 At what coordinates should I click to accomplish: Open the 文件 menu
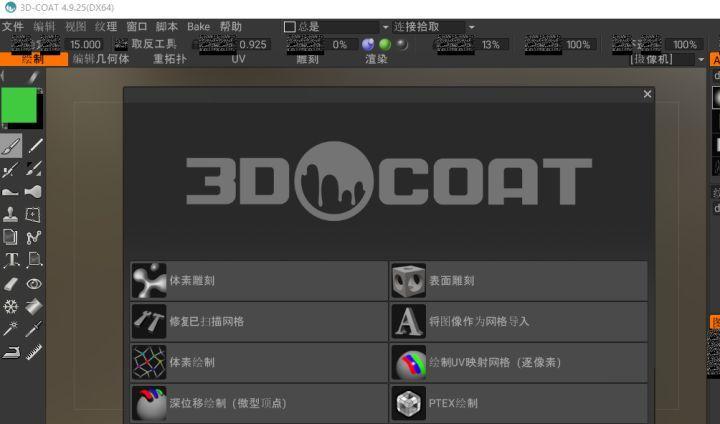coord(12,27)
